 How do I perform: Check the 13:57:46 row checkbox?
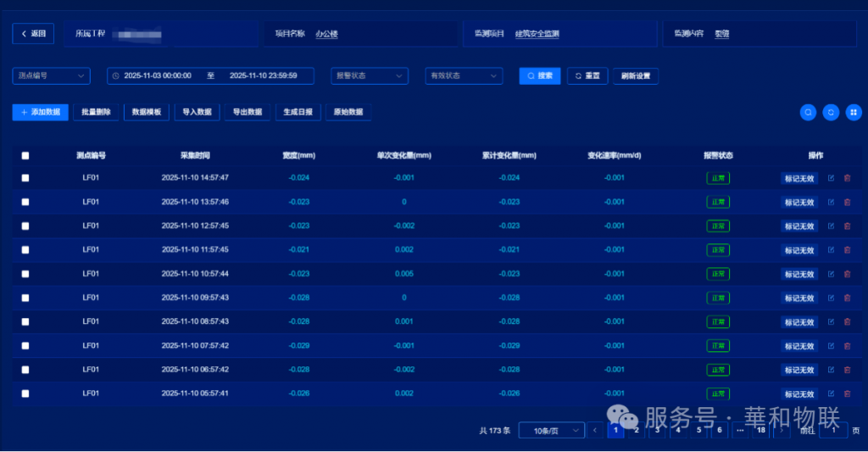point(25,202)
